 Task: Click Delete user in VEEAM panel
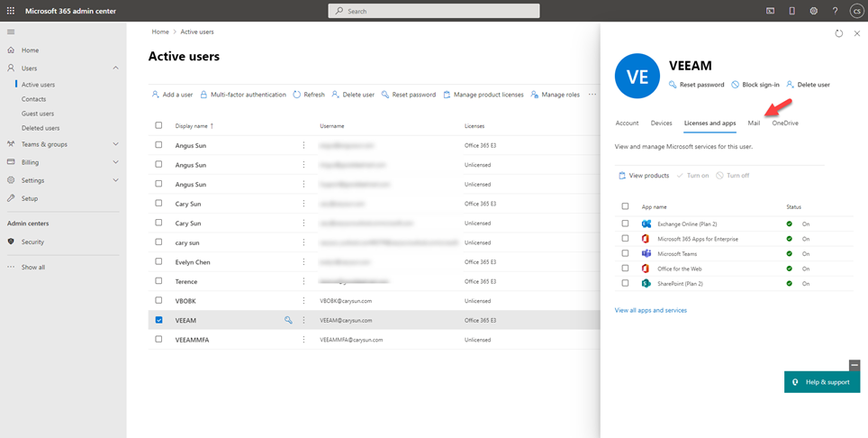[808, 85]
